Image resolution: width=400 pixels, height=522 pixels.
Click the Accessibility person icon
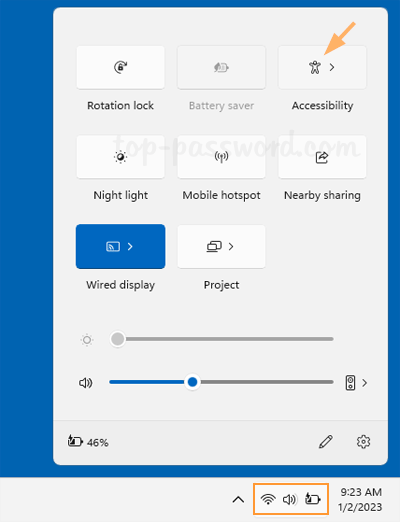click(x=315, y=67)
